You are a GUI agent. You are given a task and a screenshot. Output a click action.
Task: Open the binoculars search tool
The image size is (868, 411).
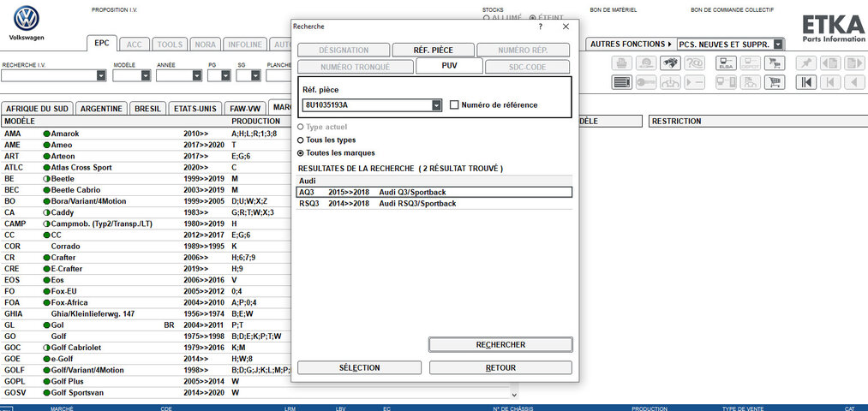coord(670,63)
